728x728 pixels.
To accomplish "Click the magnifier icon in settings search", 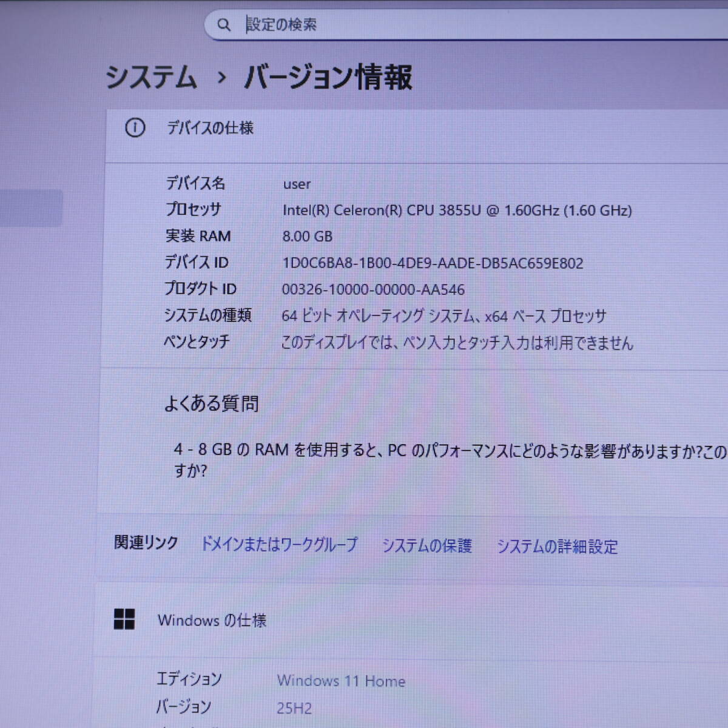I will (x=224, y=25).
